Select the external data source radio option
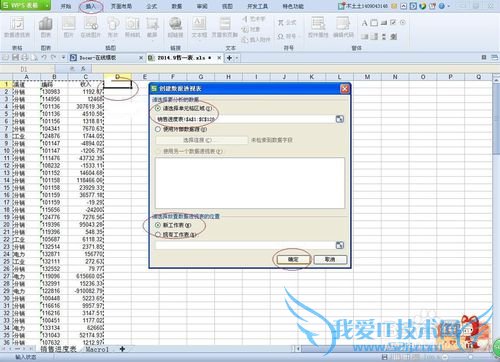 point(158,129)
